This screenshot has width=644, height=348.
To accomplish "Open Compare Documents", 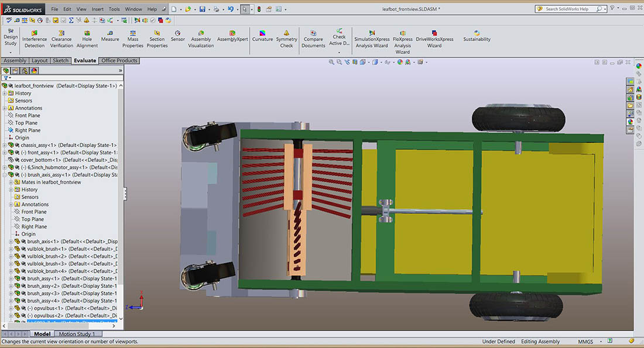I will coord(313,39).
